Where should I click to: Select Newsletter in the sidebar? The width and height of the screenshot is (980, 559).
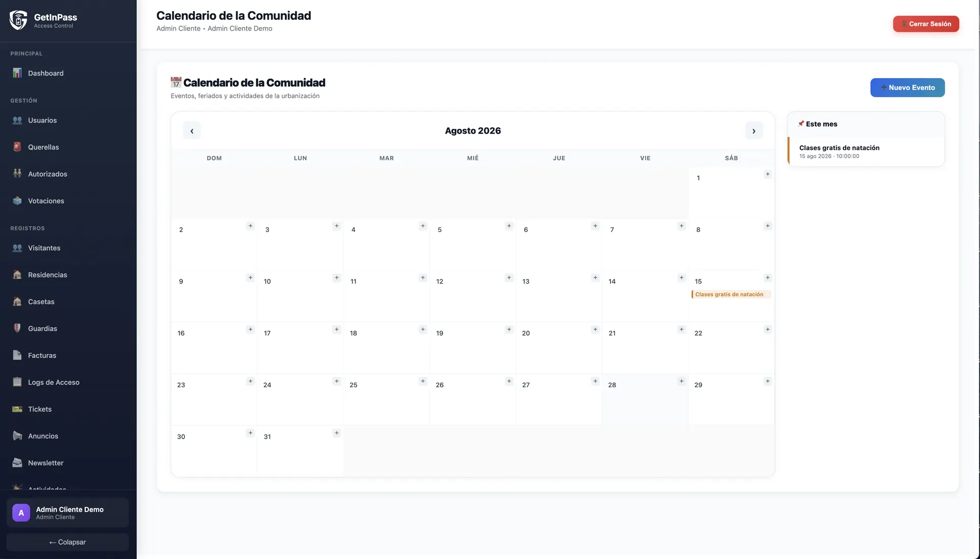tap(68, 463)
